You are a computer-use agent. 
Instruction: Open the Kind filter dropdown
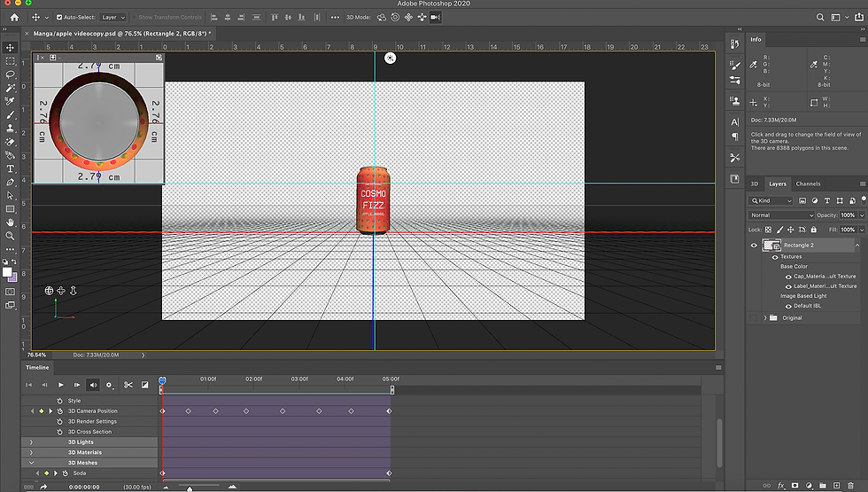click(771, 200)
